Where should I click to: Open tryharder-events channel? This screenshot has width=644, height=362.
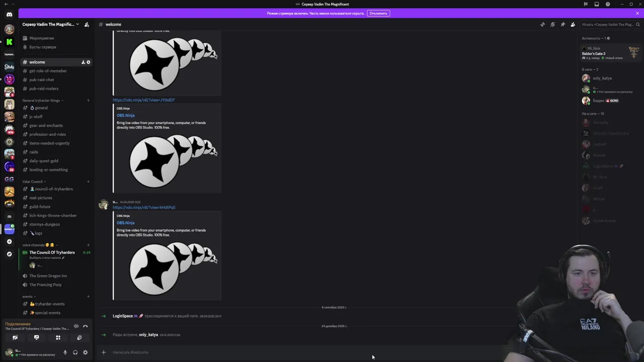56,304
